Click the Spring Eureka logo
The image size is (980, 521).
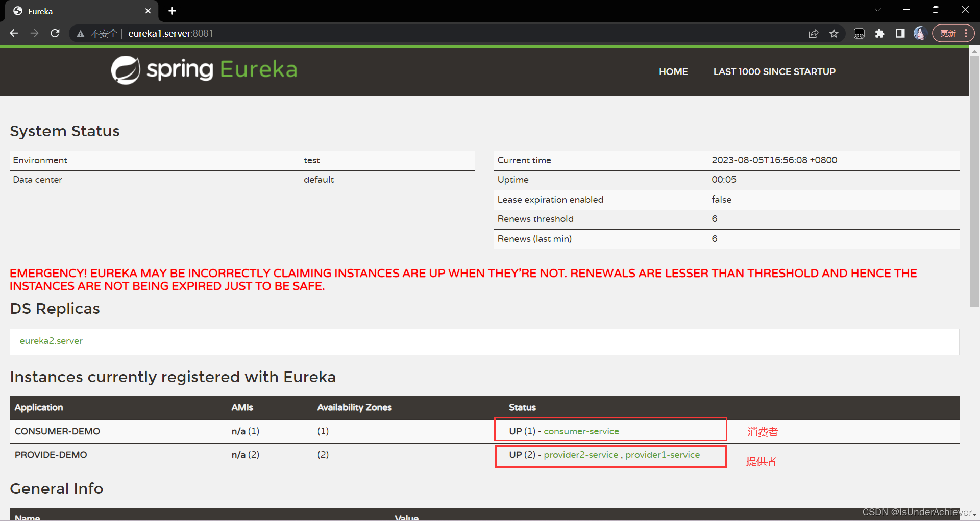204,70
